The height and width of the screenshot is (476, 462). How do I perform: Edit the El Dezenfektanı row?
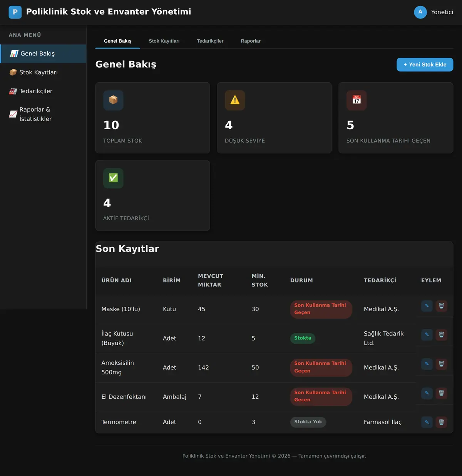(427, 393)
